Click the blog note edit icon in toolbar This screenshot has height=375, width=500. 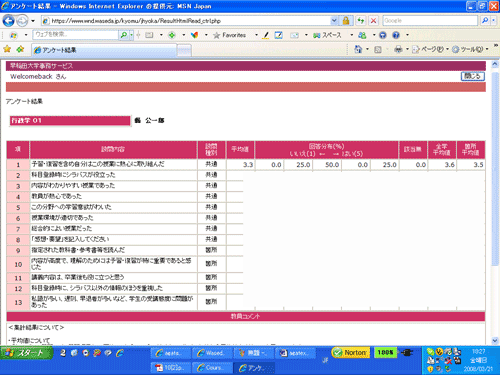coord(279,35)
